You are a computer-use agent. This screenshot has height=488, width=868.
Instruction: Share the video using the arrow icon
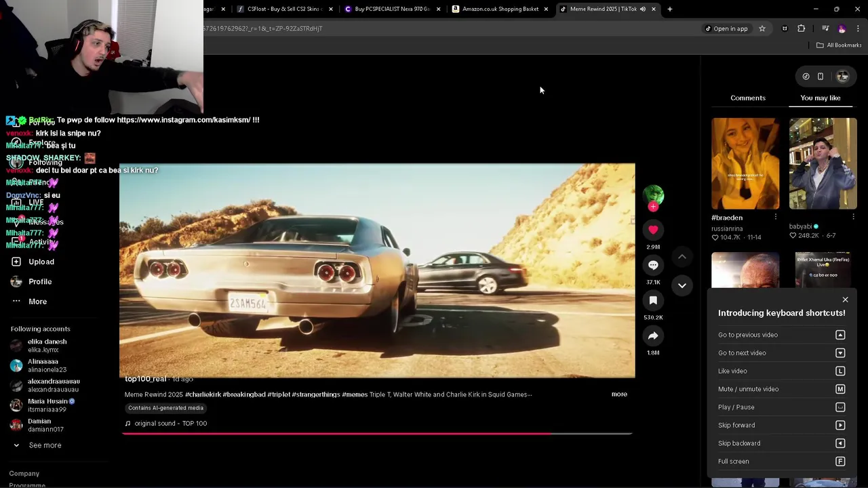coord(653,335)
